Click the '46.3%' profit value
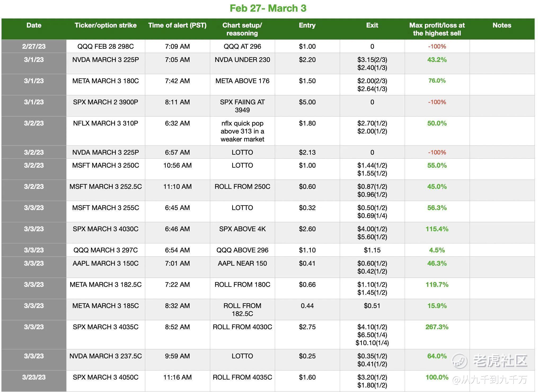The image size is (538, 392). pyautogui.click(x=437, y=264)
